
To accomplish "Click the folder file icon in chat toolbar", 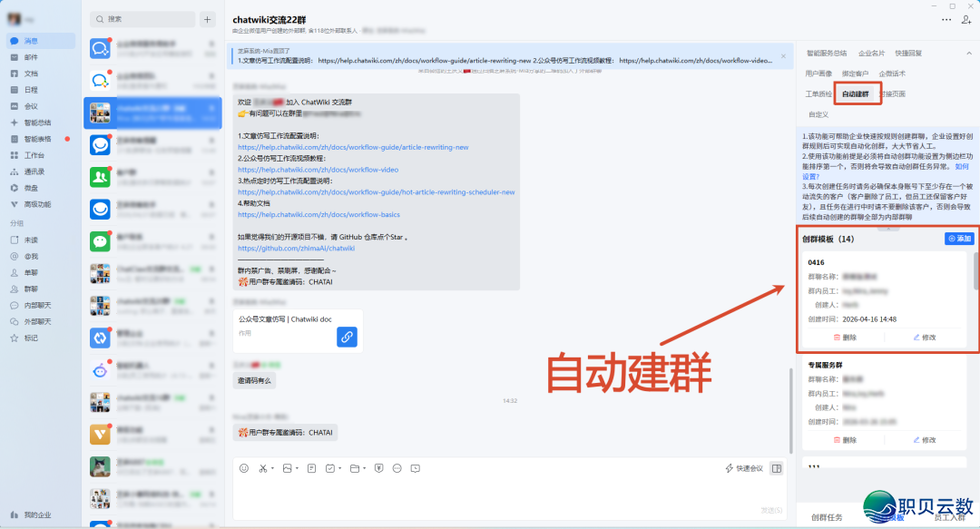I will coord(355,468).
